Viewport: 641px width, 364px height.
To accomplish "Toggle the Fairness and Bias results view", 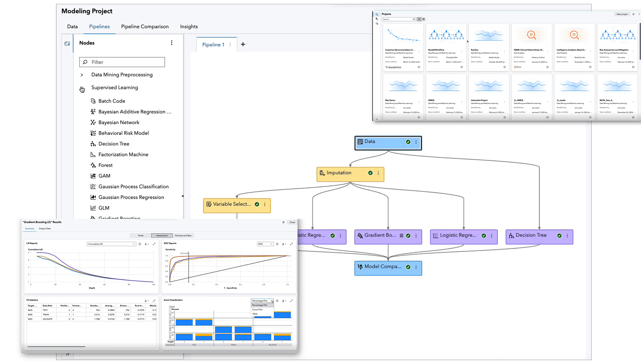I will 183,235.
